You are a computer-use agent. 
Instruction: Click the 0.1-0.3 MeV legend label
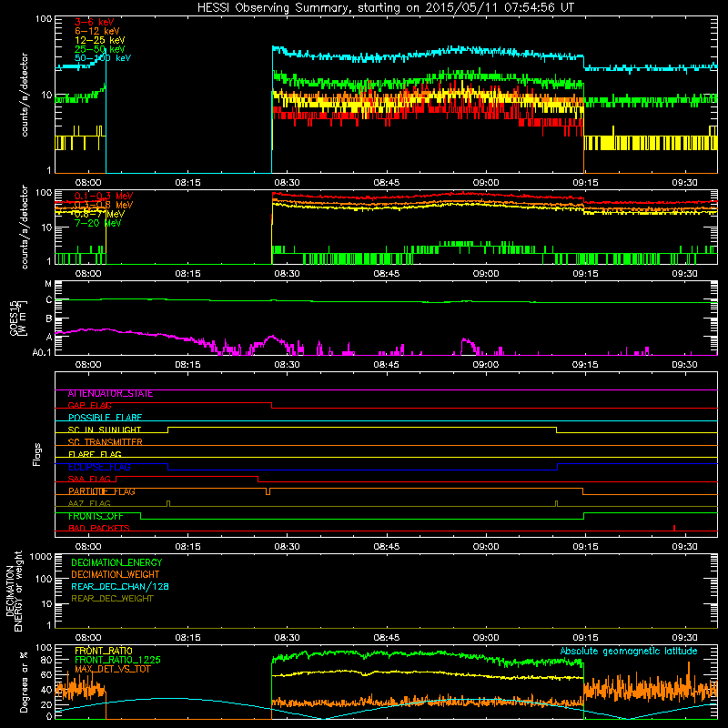[104, 196]
